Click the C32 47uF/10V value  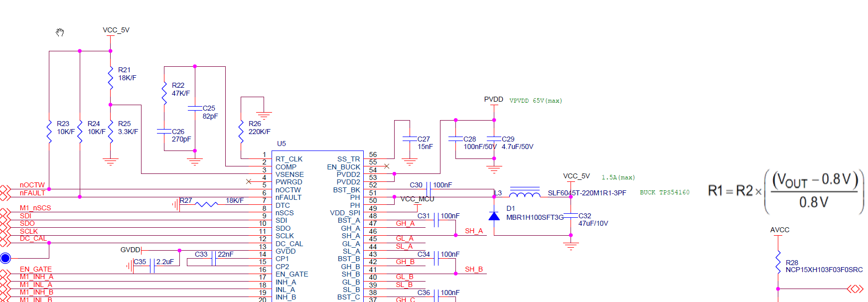pyautogui.click(x=593, y=223)
